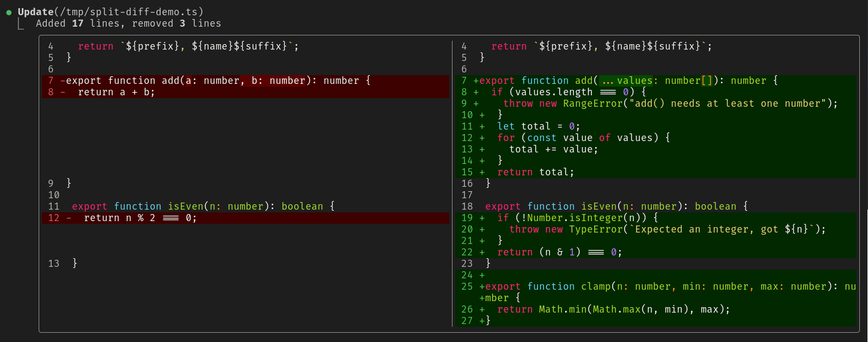The height and width of the screenshot is (342, 868).
Task: Click the string "add() needs at least one number"
Action: coord(728,103)
